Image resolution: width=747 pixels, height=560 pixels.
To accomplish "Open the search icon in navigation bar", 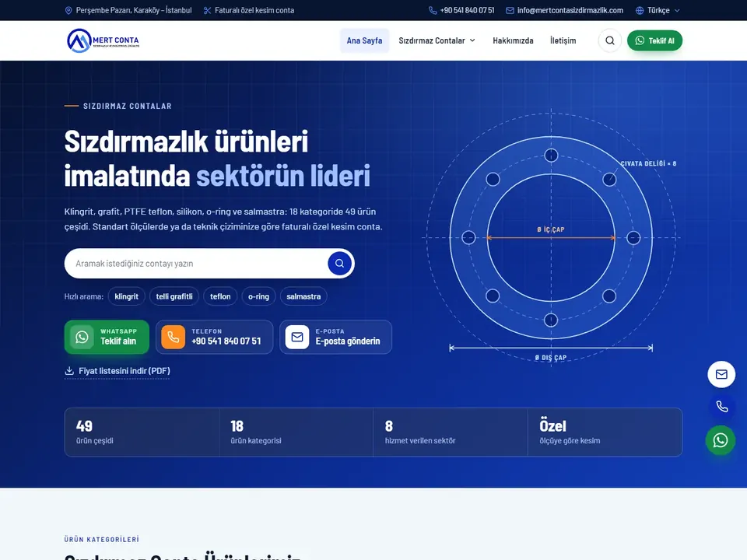I will click(x=610, y=40).
